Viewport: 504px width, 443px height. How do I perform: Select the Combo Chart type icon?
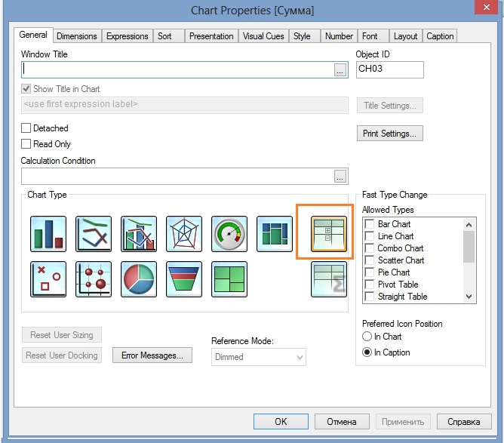pos(139,234)
